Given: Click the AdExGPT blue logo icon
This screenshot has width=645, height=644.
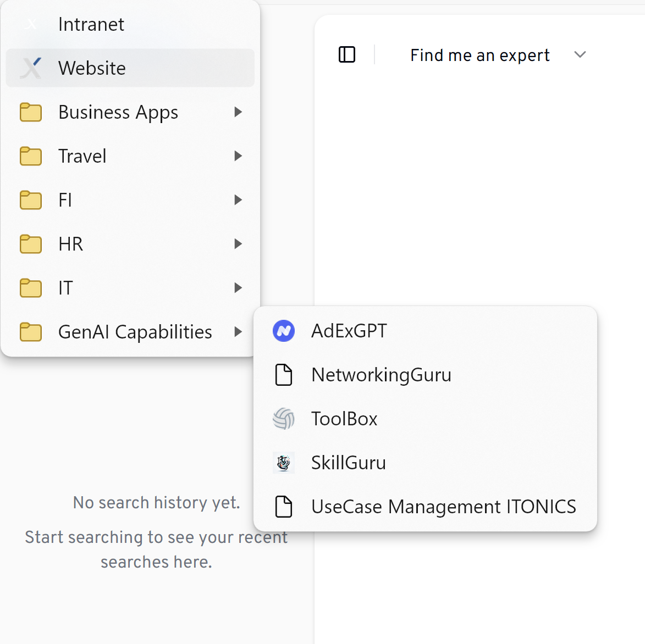Looking at the screenshot, I should click(284, 331).
